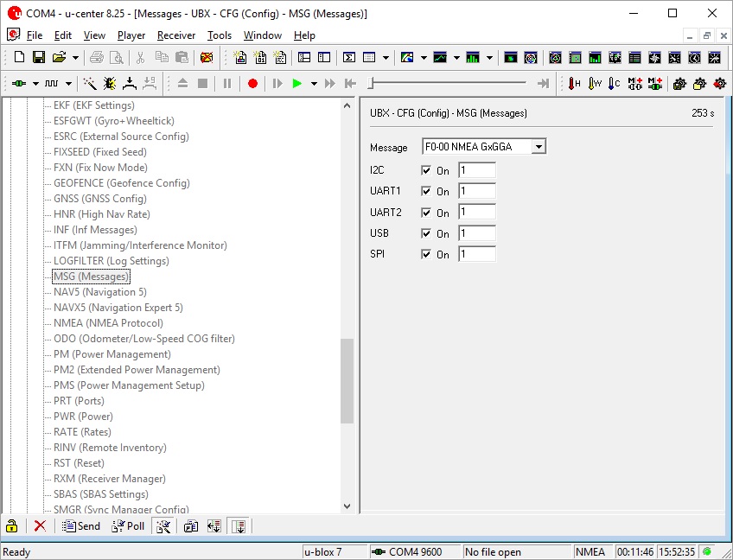Click the crossed-out envelope icon
The height and width of the screenshot is (560, 733).
coord(207,58)
